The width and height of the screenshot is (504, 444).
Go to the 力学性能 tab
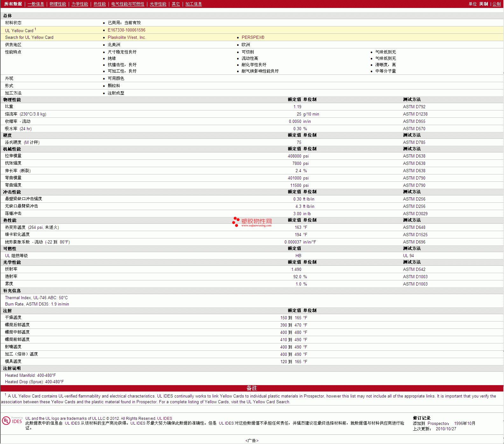(80, 4)
